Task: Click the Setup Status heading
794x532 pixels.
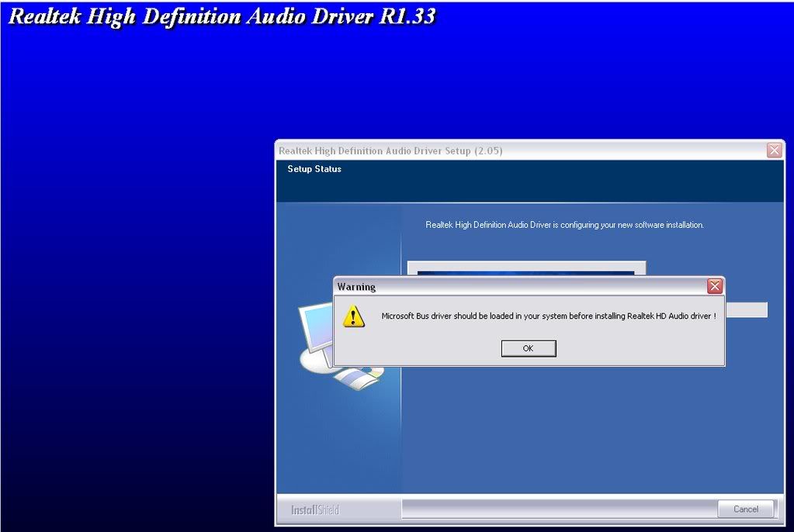Action: (314, 169)
